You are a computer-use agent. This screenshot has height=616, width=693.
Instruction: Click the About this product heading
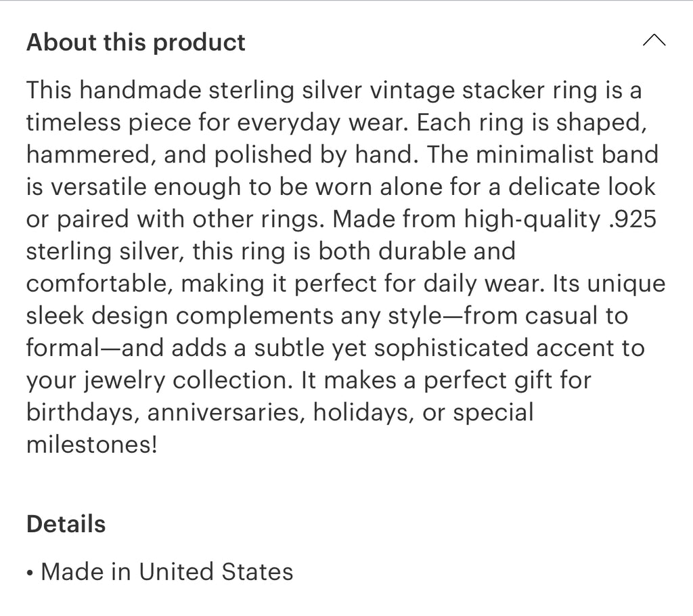(x=135, y=43)
